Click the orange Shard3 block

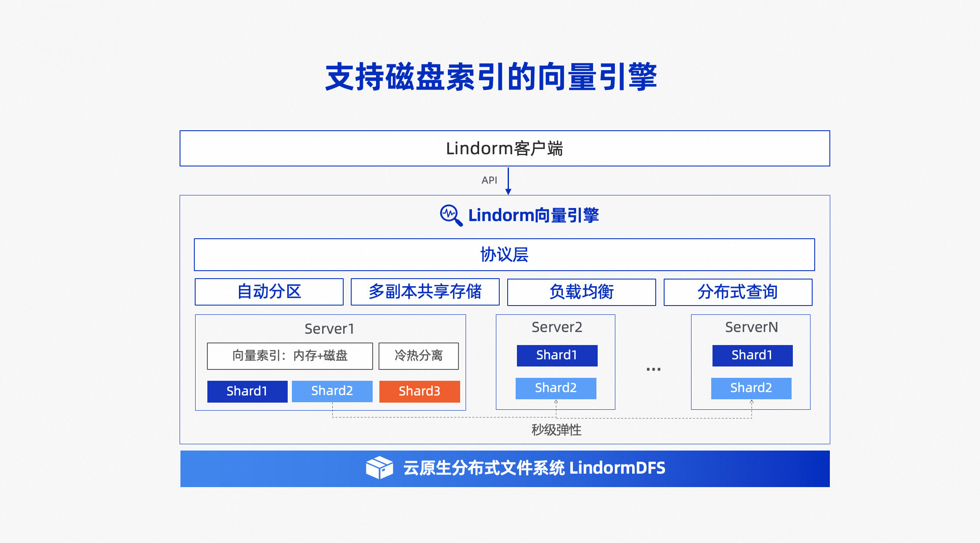point(419,391)
